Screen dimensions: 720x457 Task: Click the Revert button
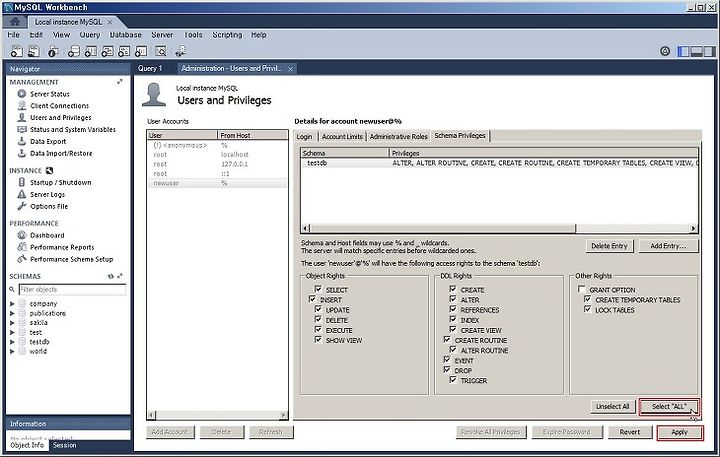click(630, 432)
